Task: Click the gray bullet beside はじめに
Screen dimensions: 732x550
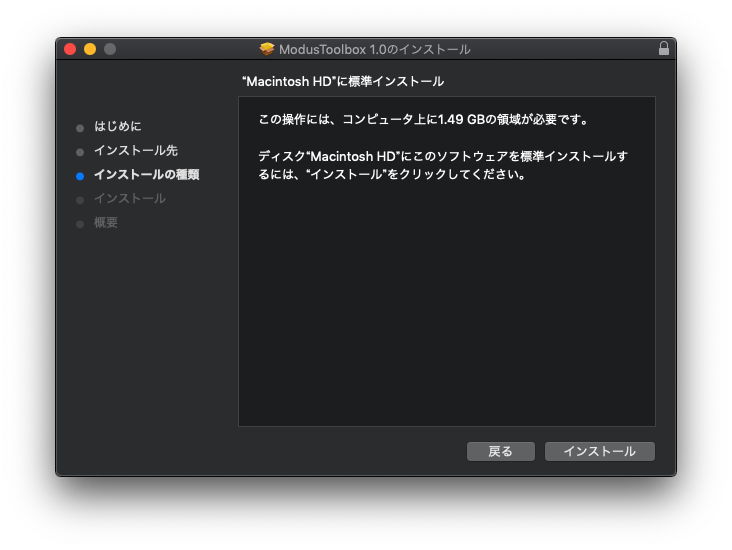Action: [x=80, y=128]
